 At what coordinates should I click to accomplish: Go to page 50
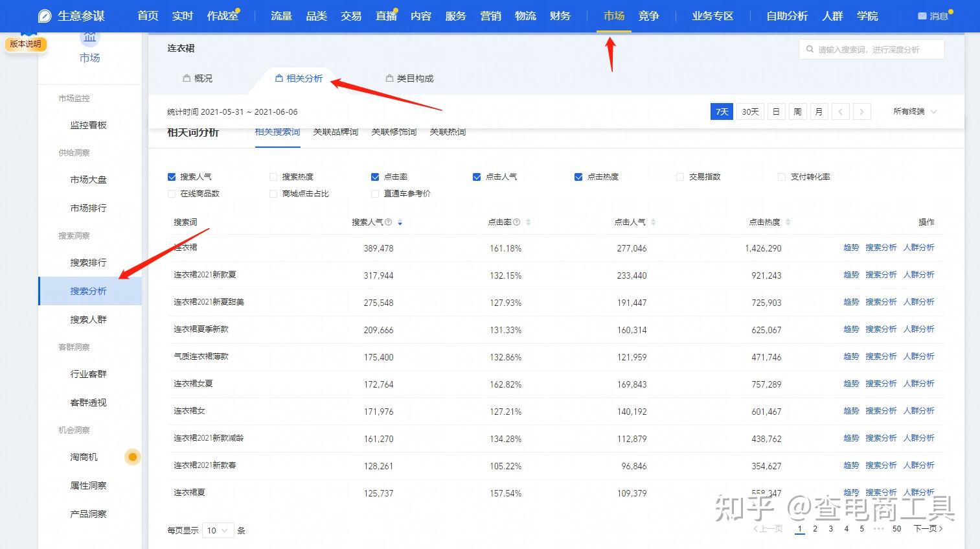tap(896, 529)
